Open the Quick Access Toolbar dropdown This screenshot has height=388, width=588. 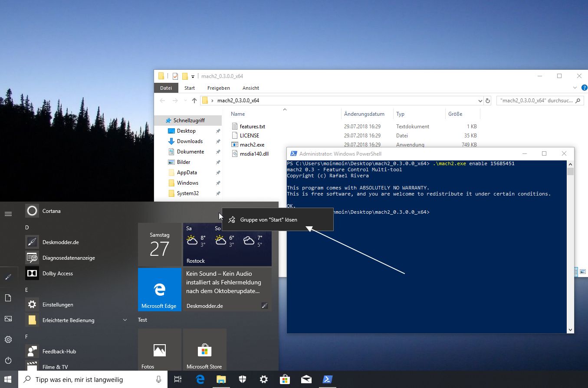[x=193, y=76]
